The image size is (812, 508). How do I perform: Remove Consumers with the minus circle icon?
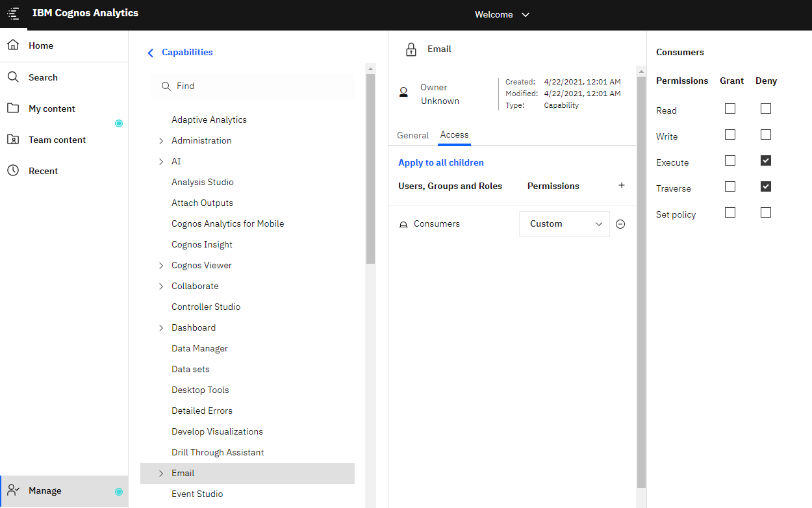tap(620, 224)
